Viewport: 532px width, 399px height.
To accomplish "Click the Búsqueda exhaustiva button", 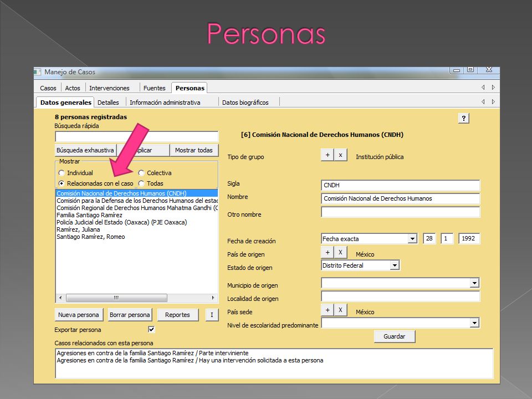I will (85, 150).
